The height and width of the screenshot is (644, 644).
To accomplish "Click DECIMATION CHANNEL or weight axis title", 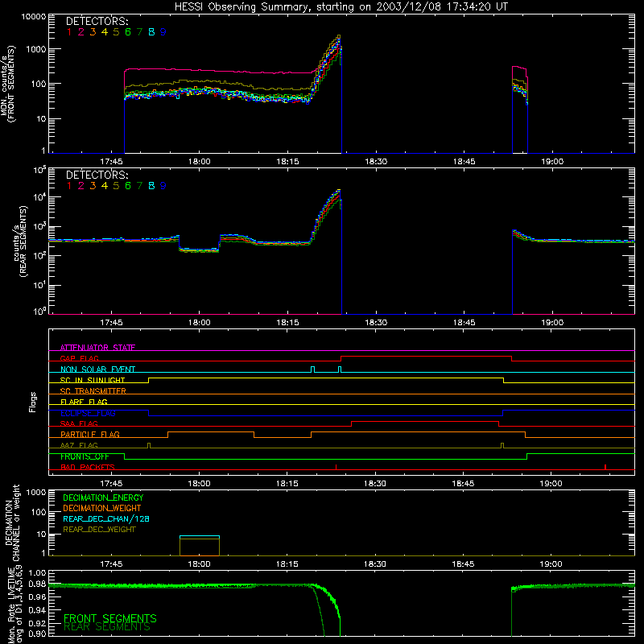I will click(x=12, y=522).
